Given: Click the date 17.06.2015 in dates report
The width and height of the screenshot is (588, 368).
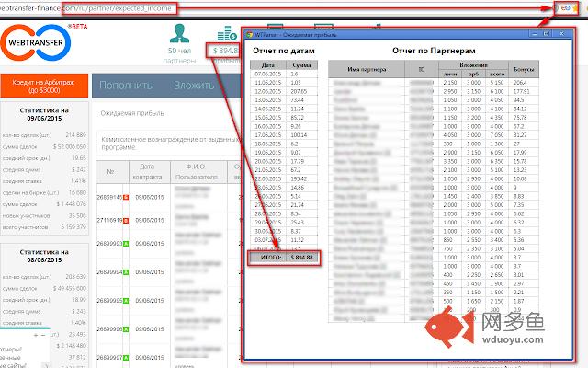Looking at the screenshot, I should click(x=268, y=135).
